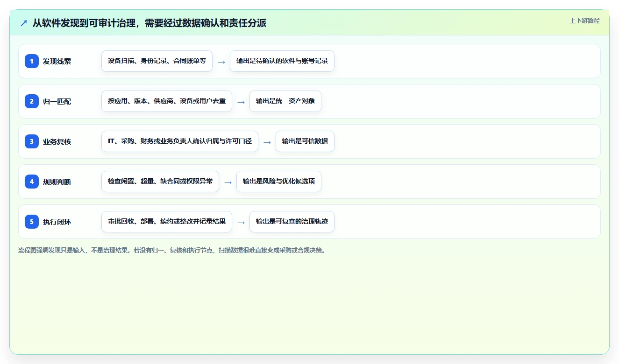Select step number 2 badge
This screenshot has width=619, height=364.
[x=32, y=101]
